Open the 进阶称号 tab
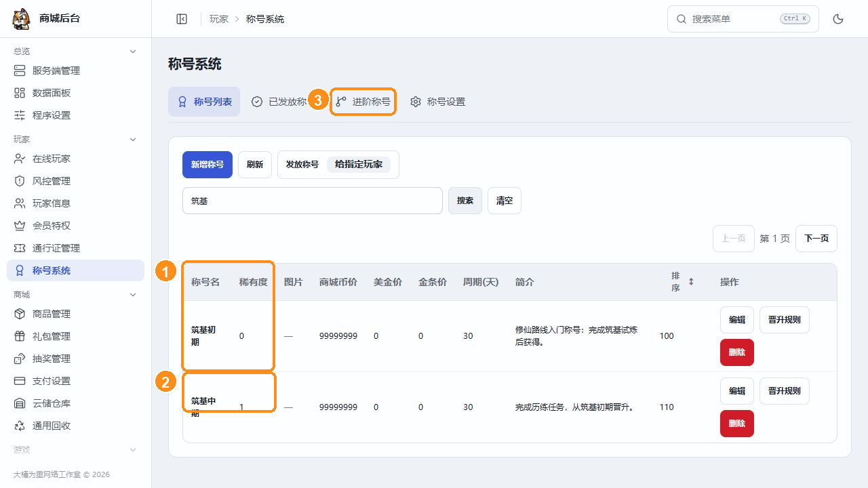This screenshot has height=488, width=868. pos(363,102)
